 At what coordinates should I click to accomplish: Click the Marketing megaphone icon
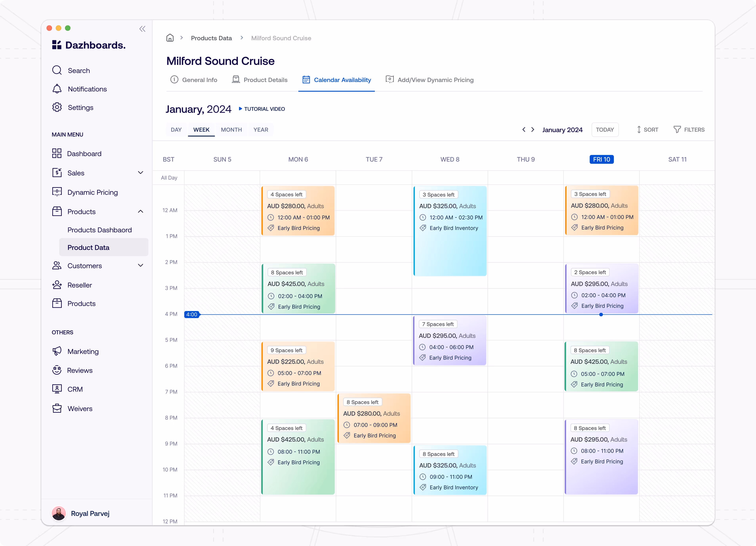point(57,351)
